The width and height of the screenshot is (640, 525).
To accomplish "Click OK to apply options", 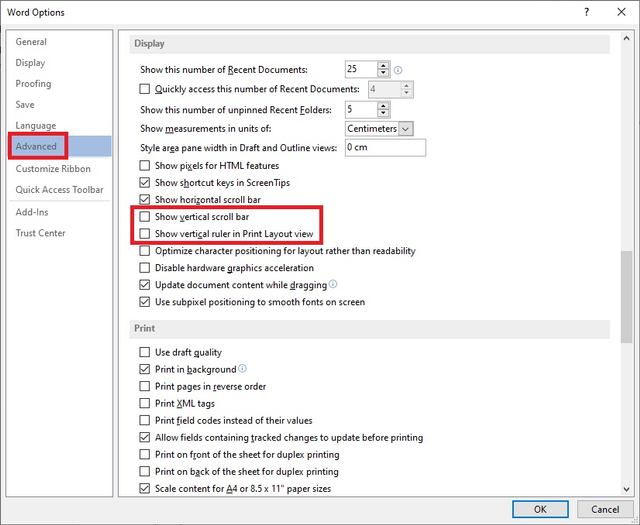I will 540,509.
